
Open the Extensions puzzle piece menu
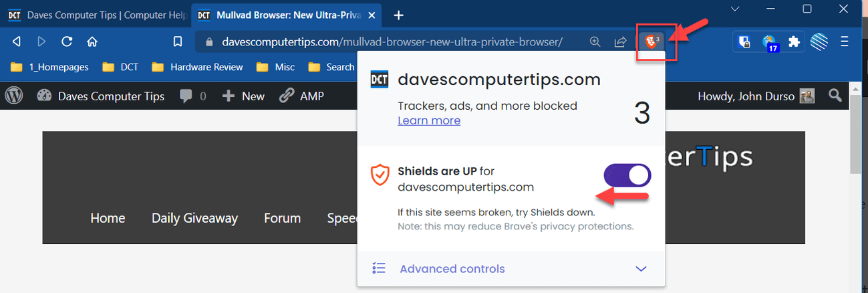[x=794, y=41]
